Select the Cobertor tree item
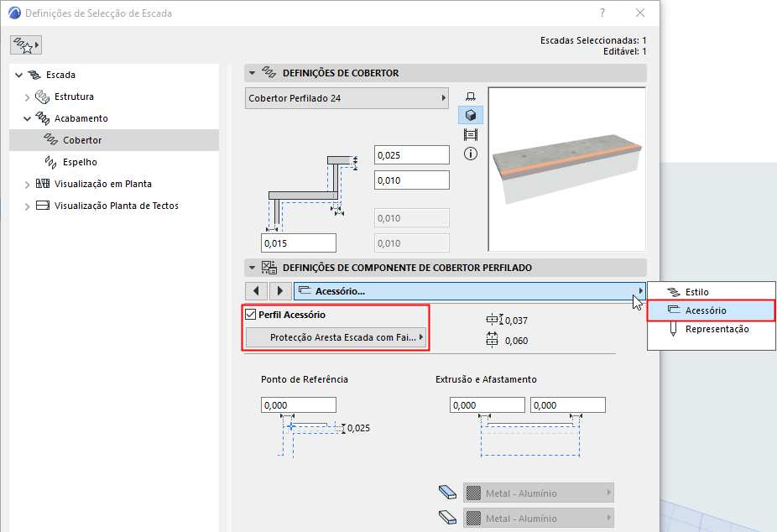 [114, 140]
